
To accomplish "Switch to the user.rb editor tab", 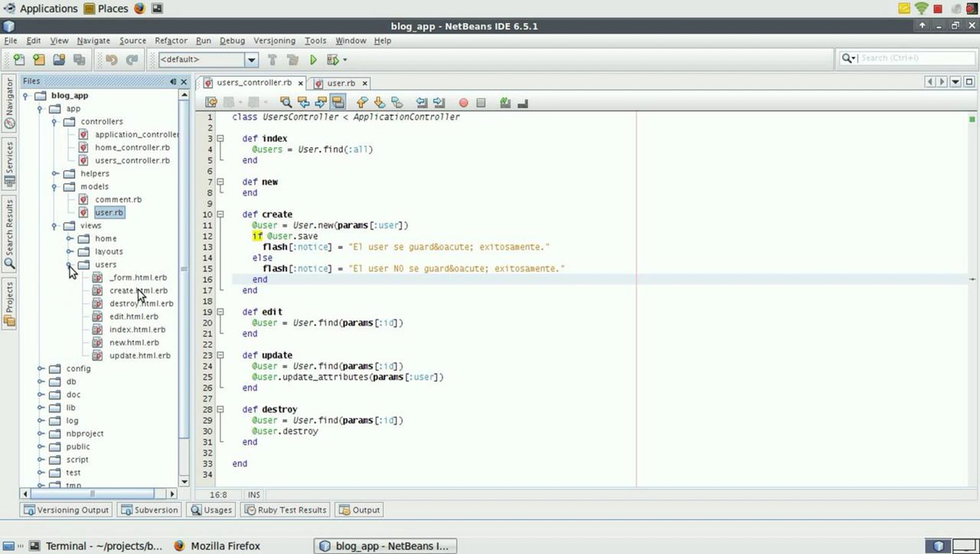I will (x=341, y=83).
